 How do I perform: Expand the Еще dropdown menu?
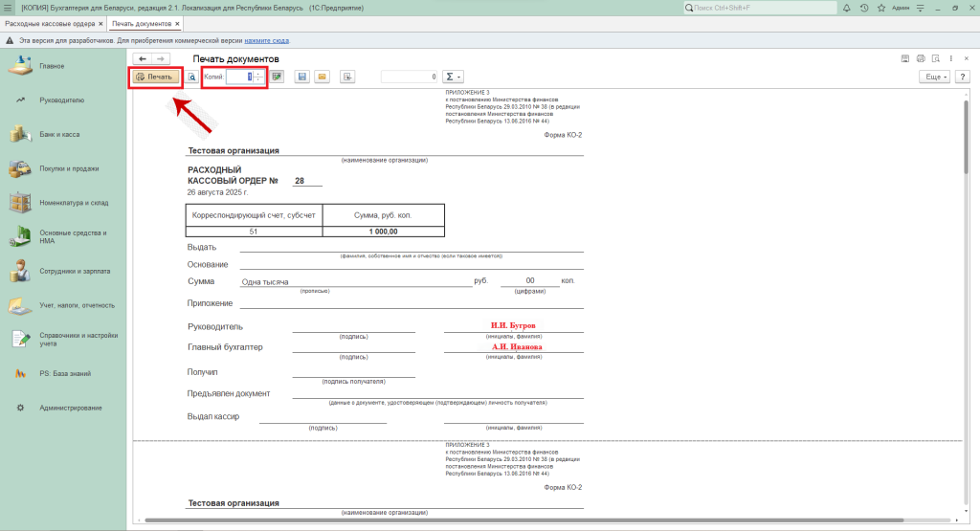point(933,77)
